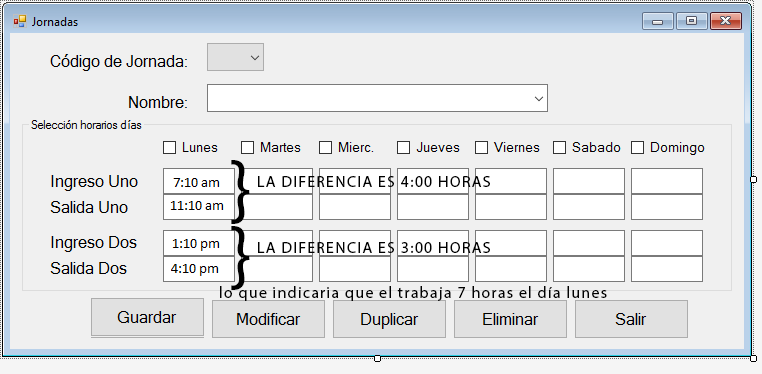The height and width of the screenshot is (374, 762).
Task: Click the Guardar button
Action: click(x=147, y=318)
